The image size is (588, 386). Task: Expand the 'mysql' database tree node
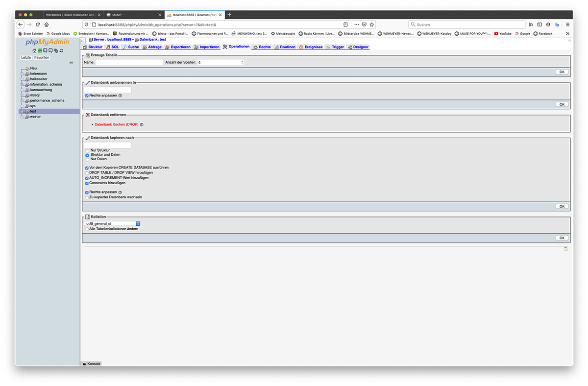coord(22,95)
